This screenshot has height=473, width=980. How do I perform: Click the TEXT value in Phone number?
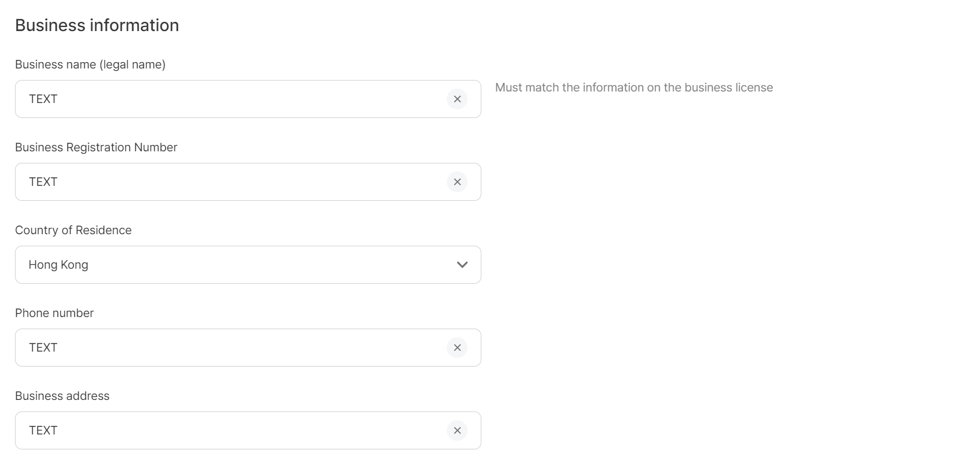pyautogui.click(x=43, y=348)
